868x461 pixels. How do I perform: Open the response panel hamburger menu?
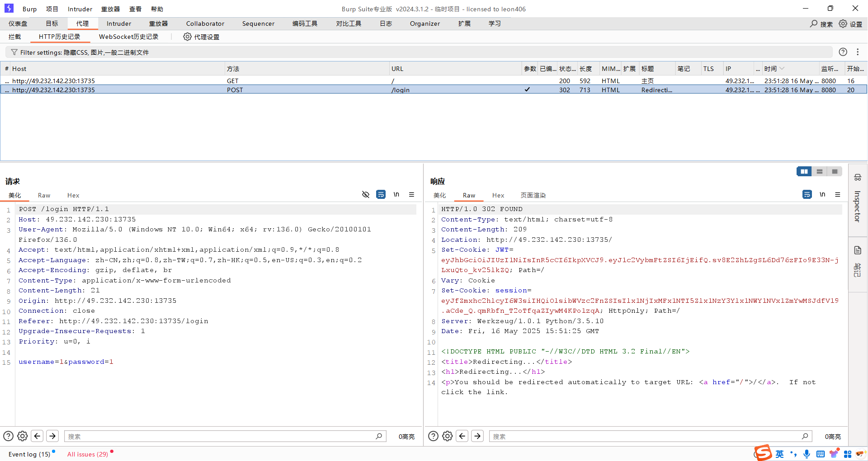coord(838,194)
